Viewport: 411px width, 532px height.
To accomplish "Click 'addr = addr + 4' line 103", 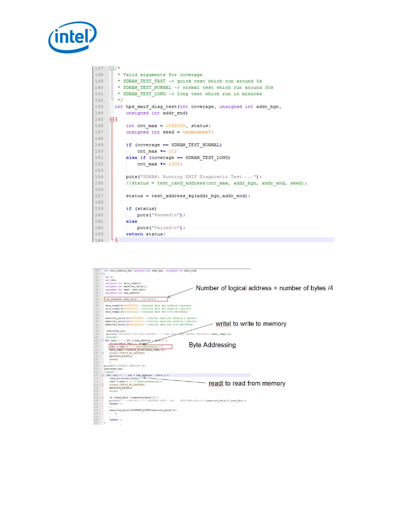I will point(136,347).
